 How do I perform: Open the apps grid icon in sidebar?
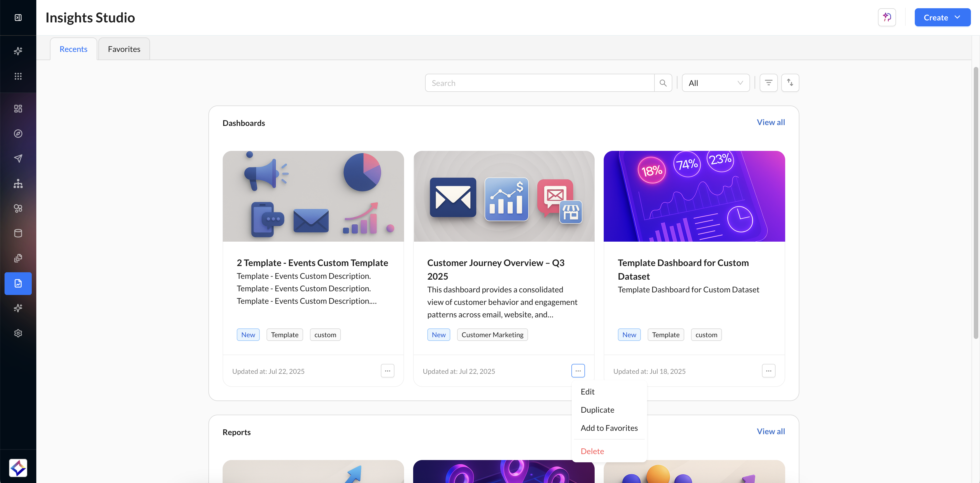(18, 76)
